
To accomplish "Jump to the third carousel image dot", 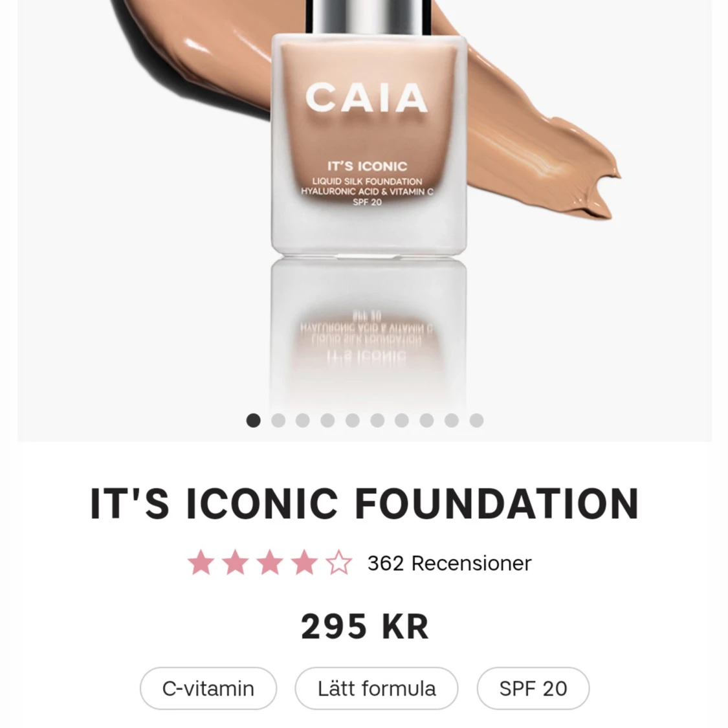I will 303,420.
